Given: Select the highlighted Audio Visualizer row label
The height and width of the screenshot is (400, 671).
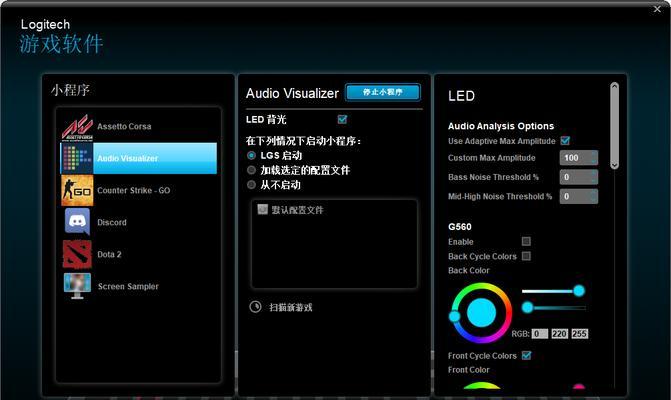Looking at the screenshot, I should [x=128, y=158].
